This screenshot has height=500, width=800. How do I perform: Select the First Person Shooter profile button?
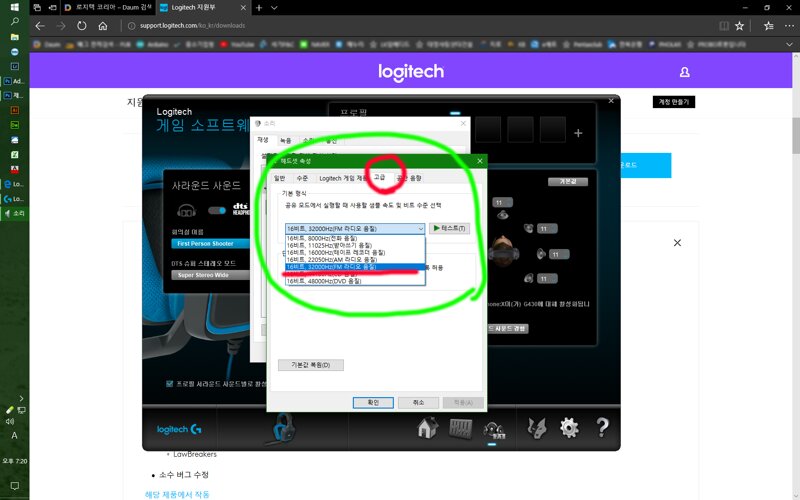(x=210, y=244)
